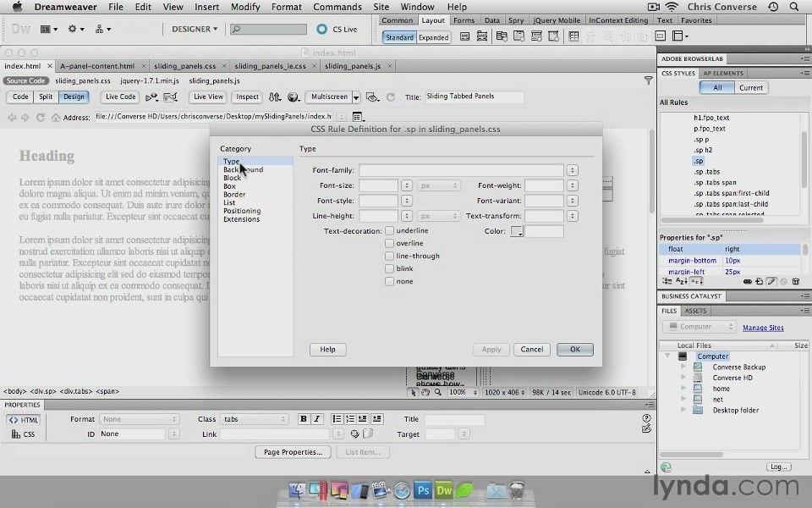
Task: Click the Page Properties button
Action: [294, 452]
